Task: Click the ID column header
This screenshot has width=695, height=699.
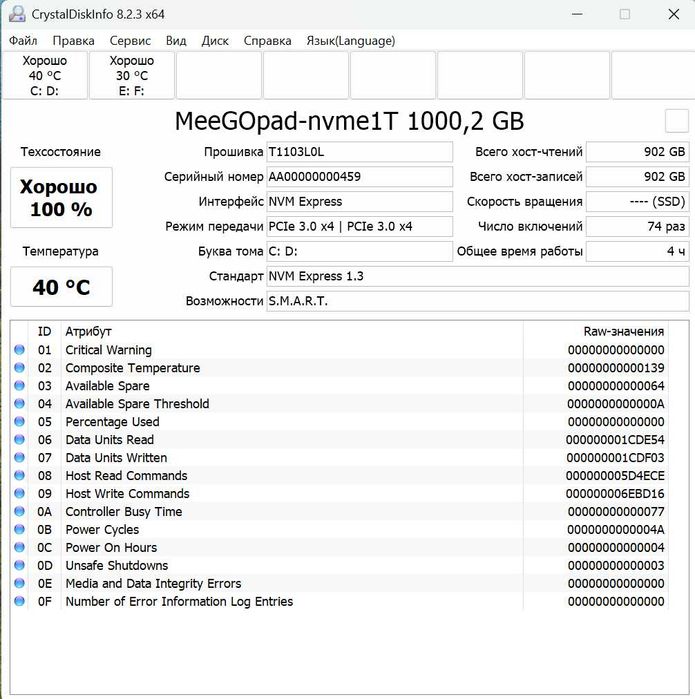Action: pyautogui.click(x=45, y=332)
